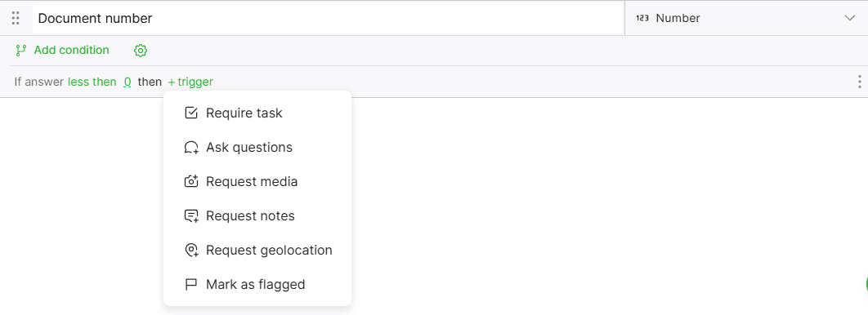Image resolution: width=868 pixels, height=315 pixels.
Task: Click the Request media camera icon
Action: coord(191,181)
